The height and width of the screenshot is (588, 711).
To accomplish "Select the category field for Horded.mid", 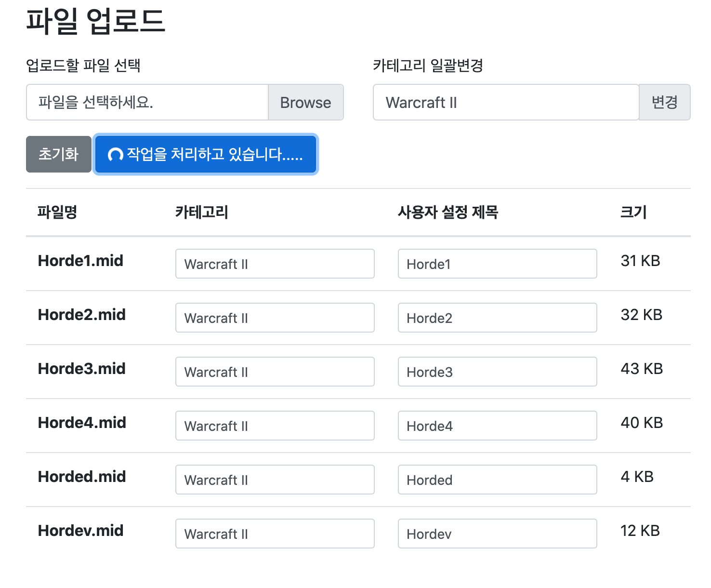I will click(x=275, y=480).
